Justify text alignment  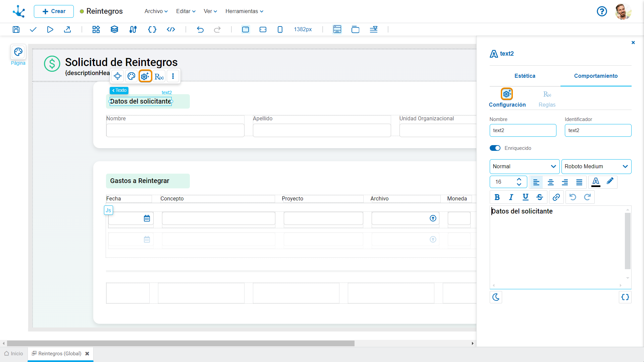[x=579, y=182]
